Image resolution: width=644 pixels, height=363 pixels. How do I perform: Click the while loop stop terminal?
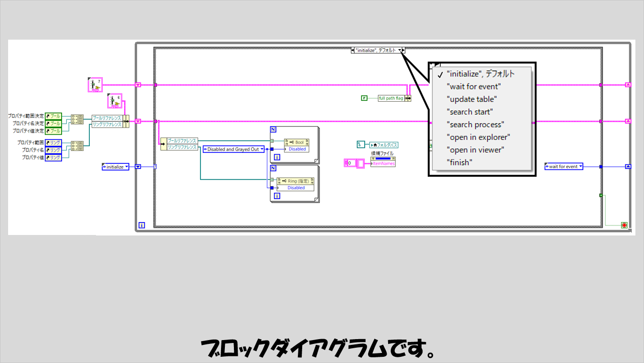pos(624,225)
